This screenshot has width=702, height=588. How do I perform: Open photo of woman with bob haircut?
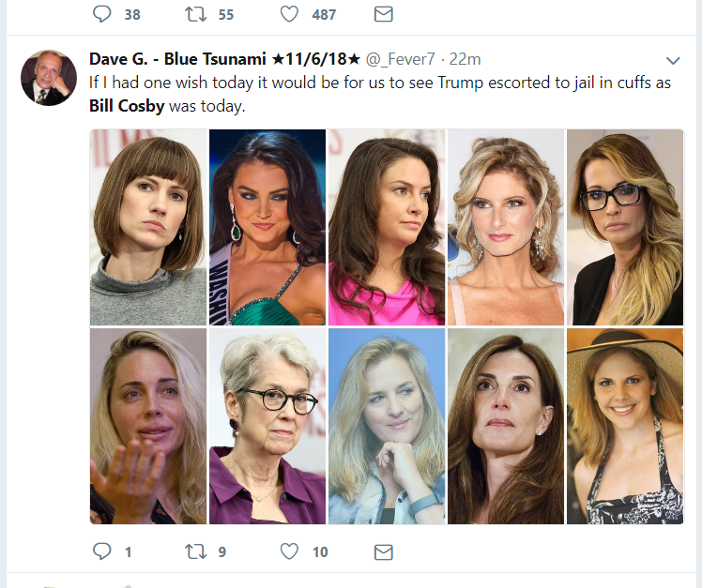pyautogui.click(x=148, y=227)
